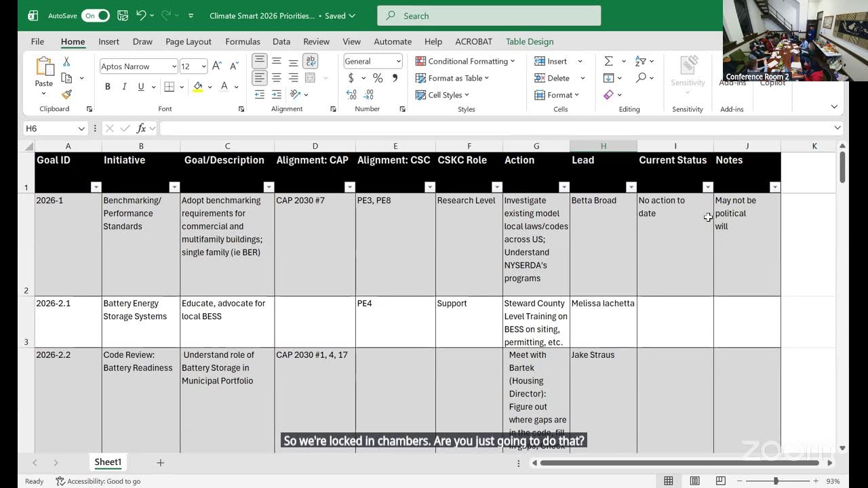Click Decrease Indent icon
This screenshot has width=868, height=488.
point(260,94)
